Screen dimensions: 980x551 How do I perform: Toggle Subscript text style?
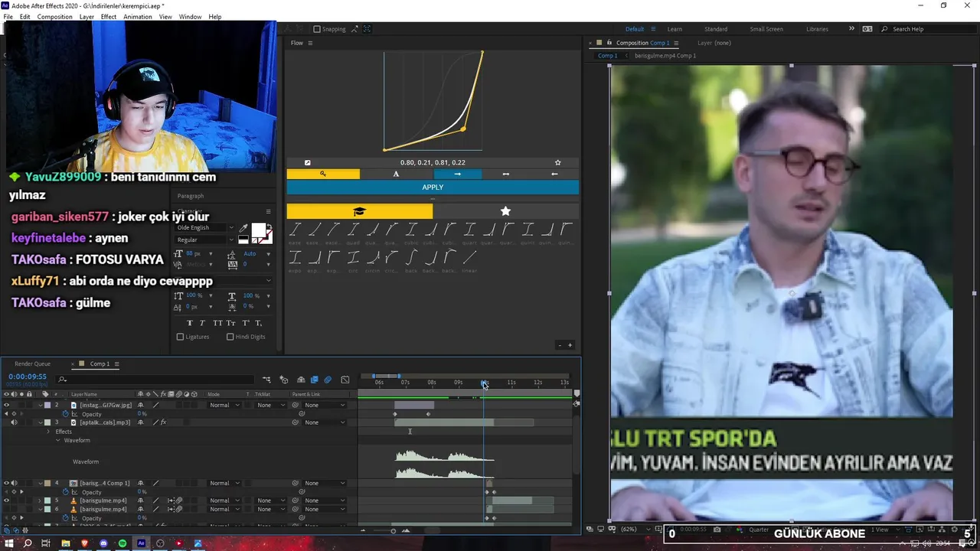pos(258,323)
